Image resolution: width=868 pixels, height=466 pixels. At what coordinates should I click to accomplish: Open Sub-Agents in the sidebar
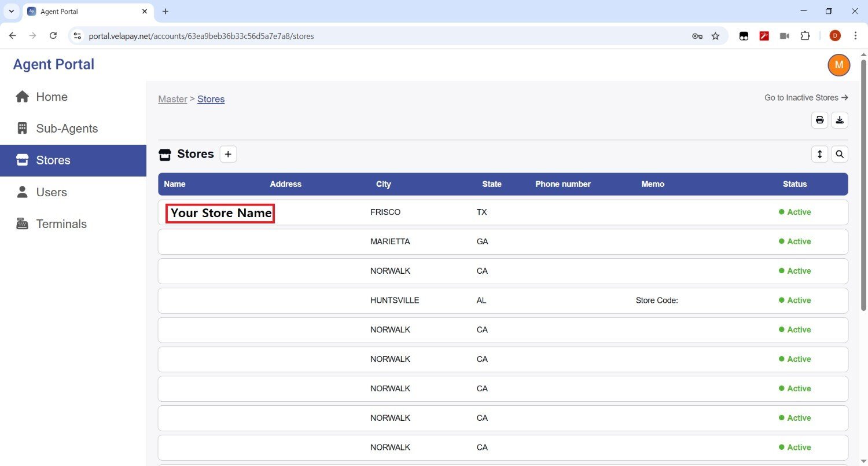pyautogui.click(x=67, y=129)
